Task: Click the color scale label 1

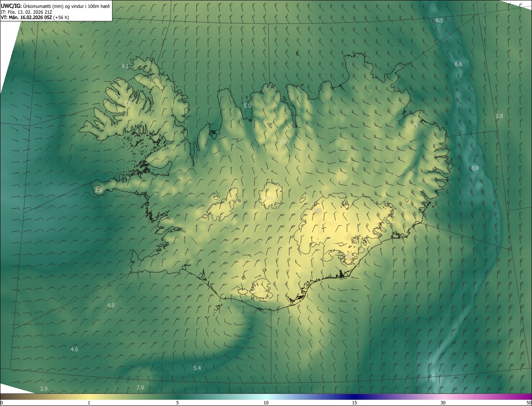Action: coord(89,403)
